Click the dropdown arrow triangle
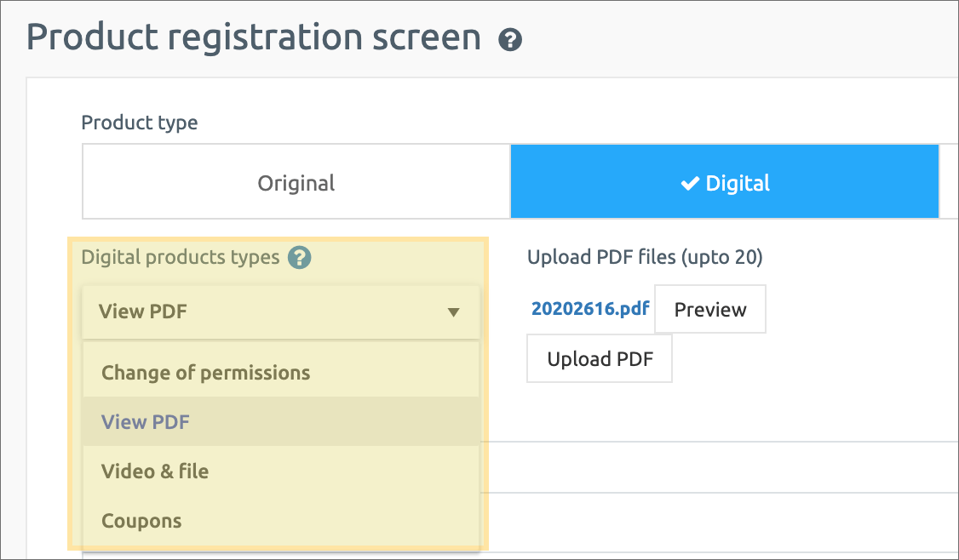Viewport: 959px width, 560px height. pyautogui.click(x=453, y=312)
